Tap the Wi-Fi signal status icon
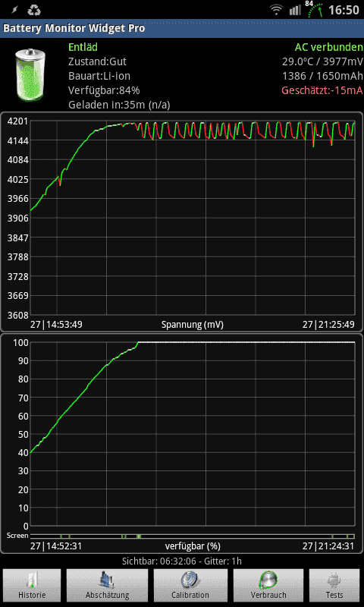This screenshot has height=607, width=364. [x=277, y=10]
